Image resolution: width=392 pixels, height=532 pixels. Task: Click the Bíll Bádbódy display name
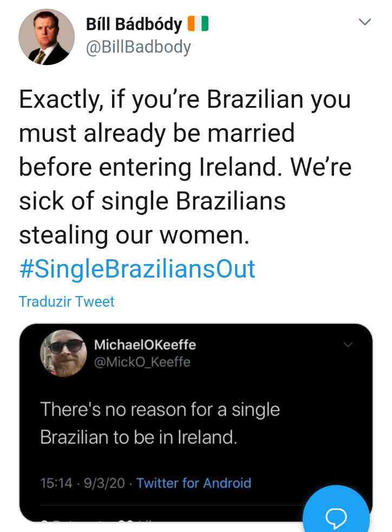[133, 24]
